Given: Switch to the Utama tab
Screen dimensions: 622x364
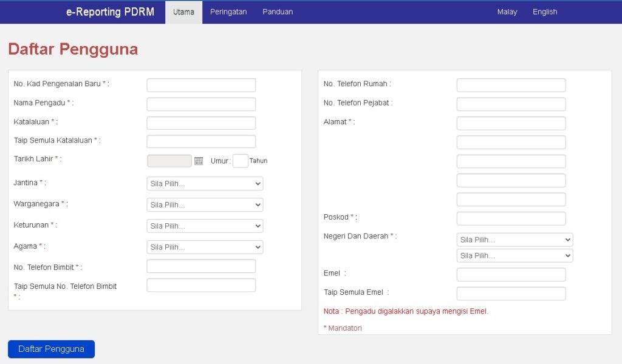Looking at the screenshot, I should pyautogui.click(x=183, y=12).
